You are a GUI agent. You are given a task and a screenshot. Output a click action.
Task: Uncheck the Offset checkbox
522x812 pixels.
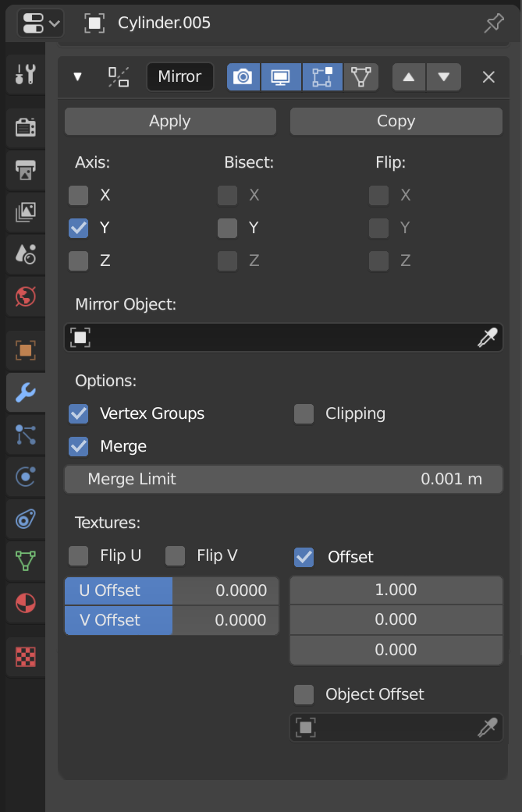click(x=304, y=557)
